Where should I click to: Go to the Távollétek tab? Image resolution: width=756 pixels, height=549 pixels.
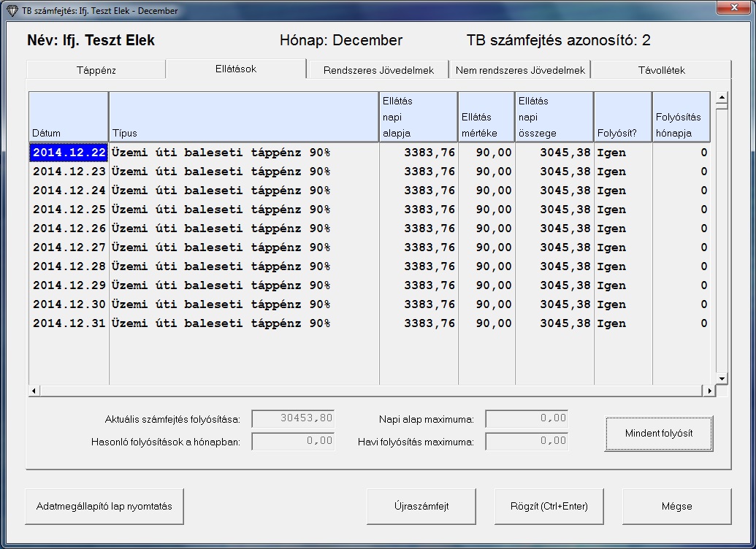click(660, 70)
